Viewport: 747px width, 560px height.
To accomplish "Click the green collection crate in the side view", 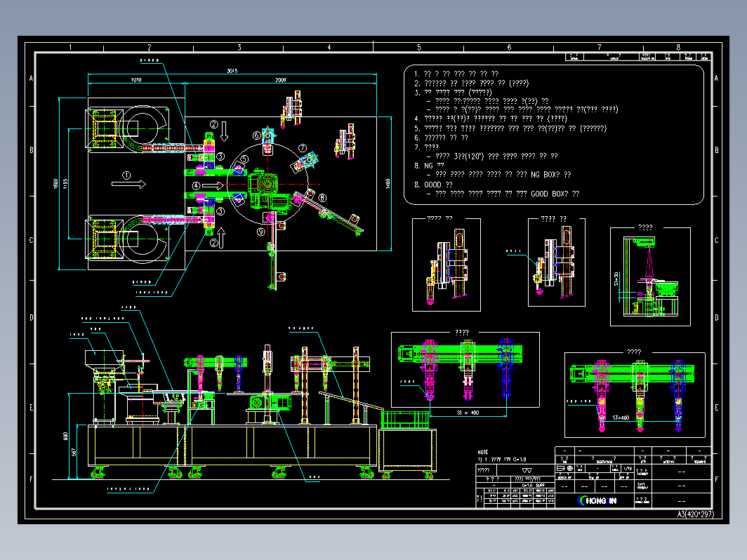I will 404,420.
